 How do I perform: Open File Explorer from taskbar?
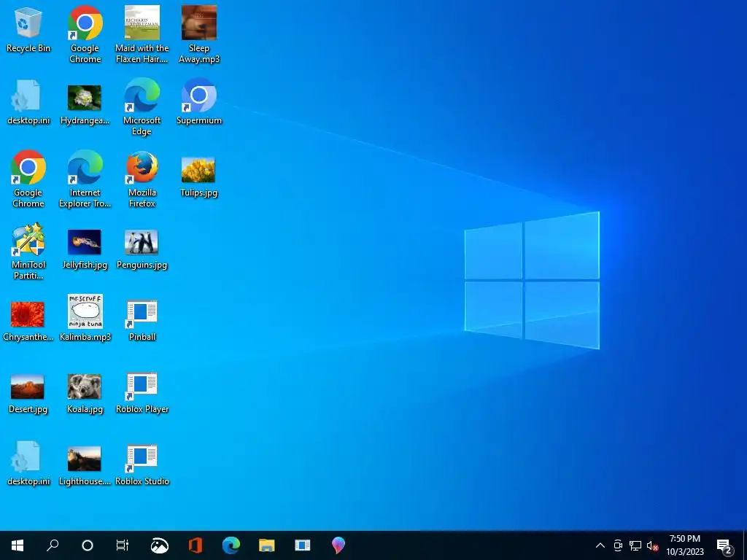(267, 545)
